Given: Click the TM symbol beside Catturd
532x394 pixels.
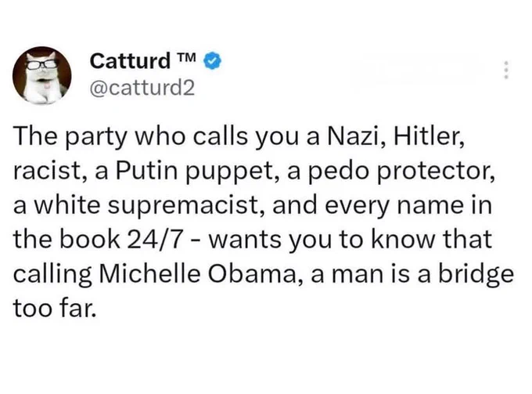Looking at the screenshot, I should coord(187,57).
